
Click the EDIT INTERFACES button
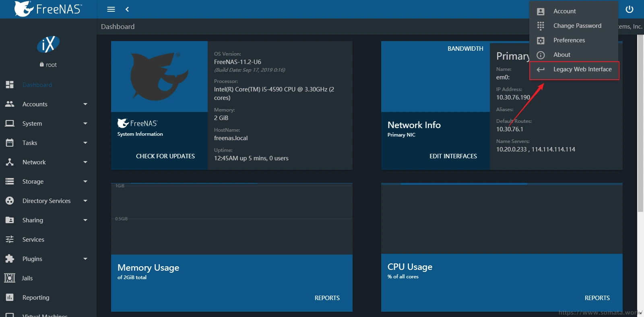[453, 156]
